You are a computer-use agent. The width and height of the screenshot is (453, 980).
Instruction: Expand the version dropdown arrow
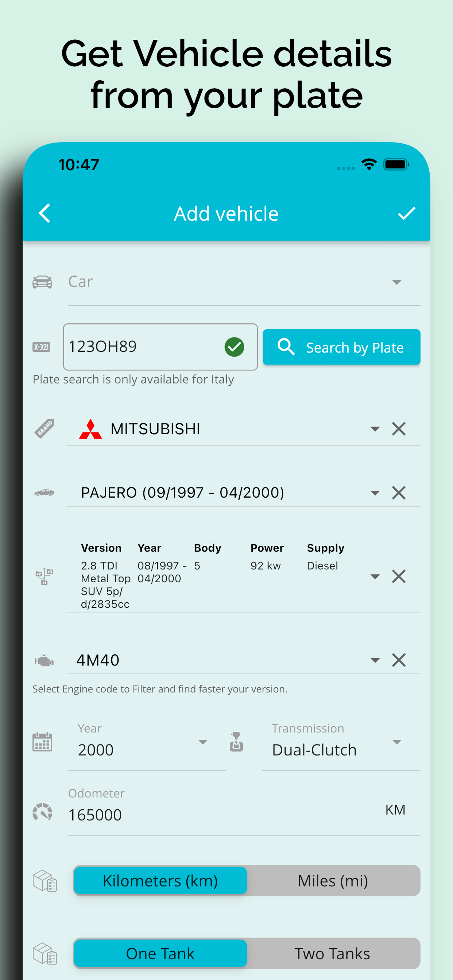(x=375, y=577)
